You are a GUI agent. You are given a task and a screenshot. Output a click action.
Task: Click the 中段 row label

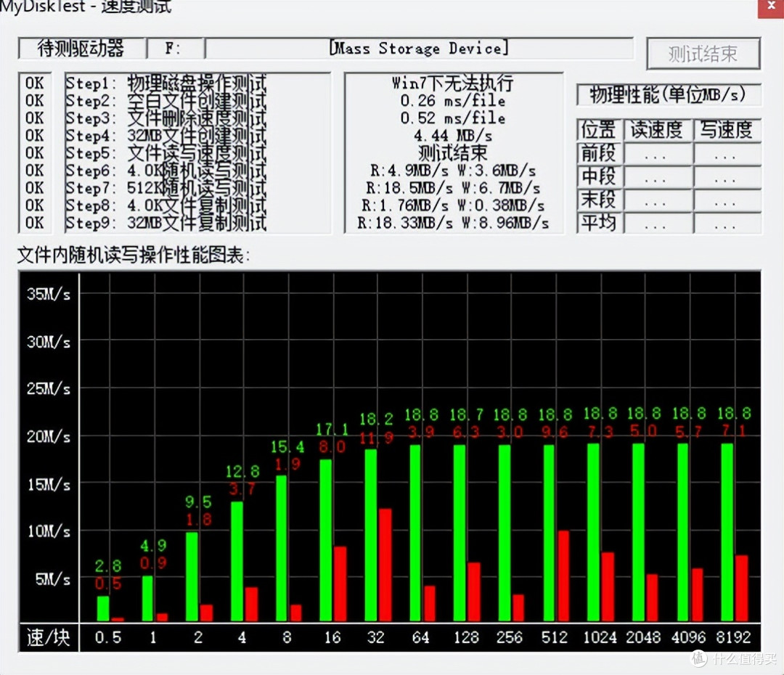point(599,176)
